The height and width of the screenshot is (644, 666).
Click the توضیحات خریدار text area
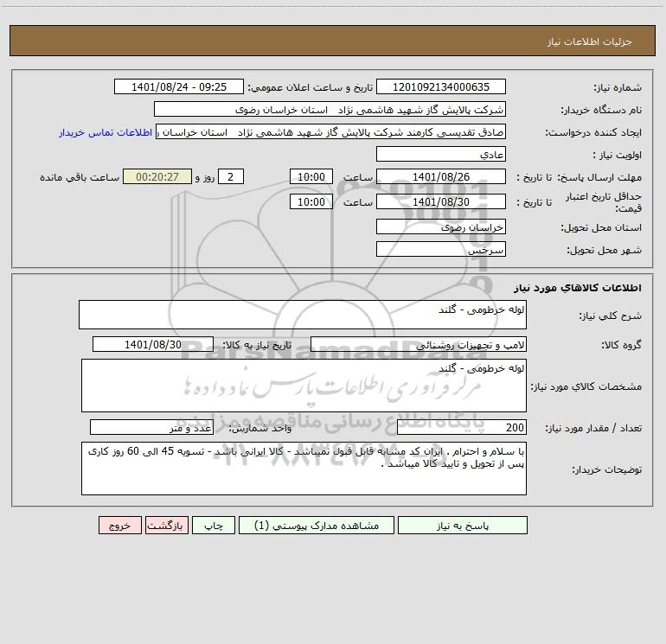click(304, 469)
